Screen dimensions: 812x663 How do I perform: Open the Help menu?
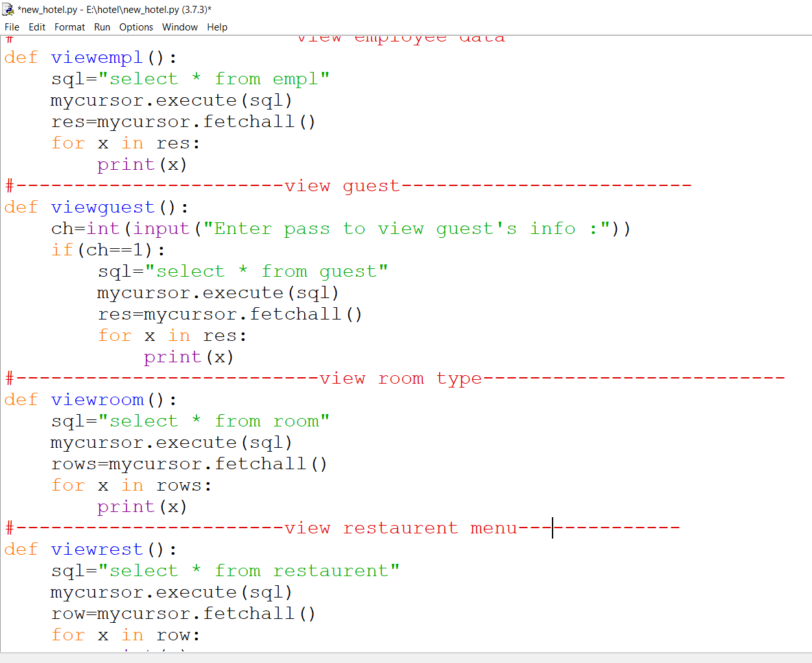coord(217,27)
